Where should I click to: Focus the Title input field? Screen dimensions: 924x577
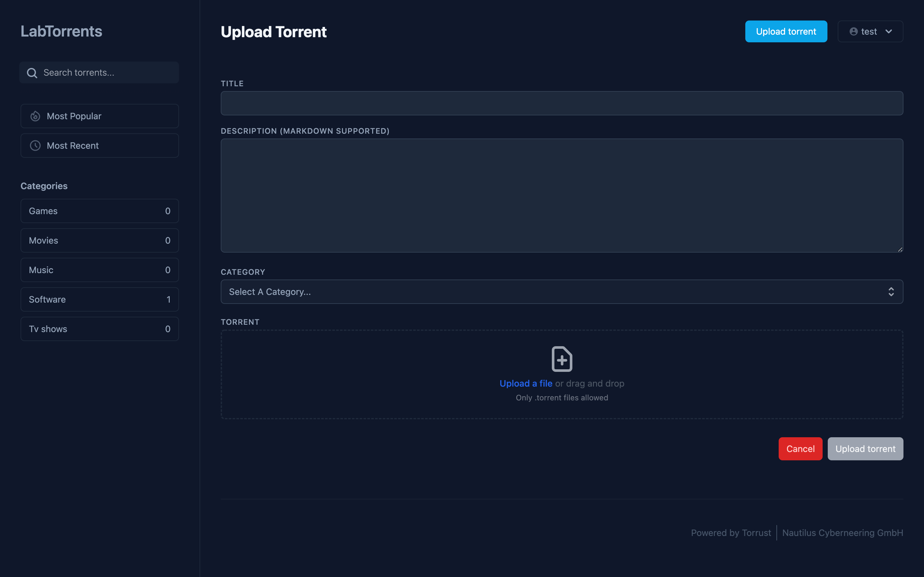click(x=562, y=104)
